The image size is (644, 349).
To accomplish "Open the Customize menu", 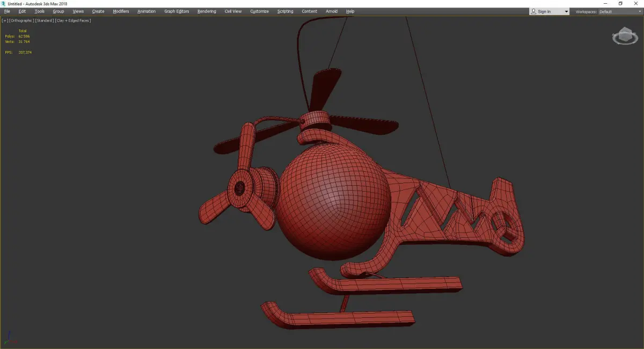I will 259,11.
